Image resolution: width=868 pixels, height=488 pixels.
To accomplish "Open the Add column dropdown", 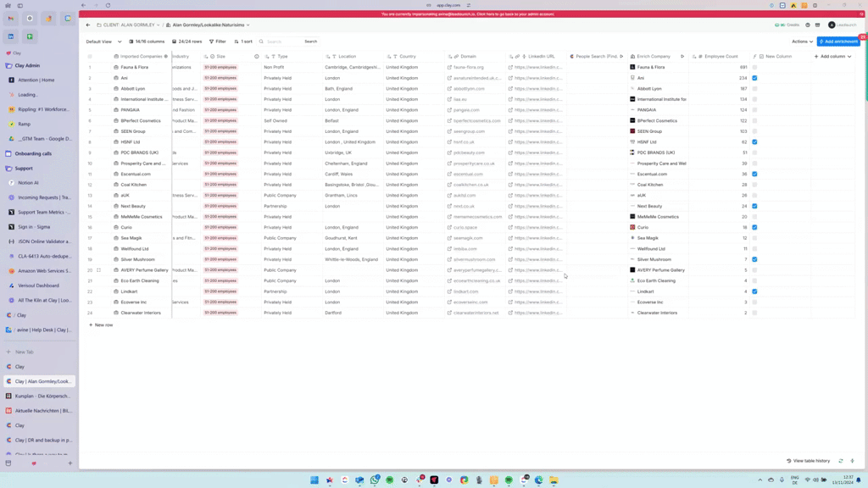I will click(x=832, y=57).
